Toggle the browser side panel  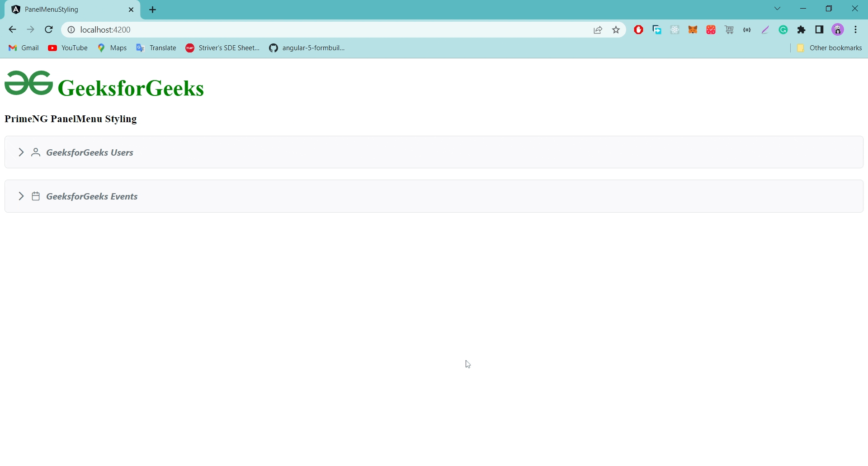[x=820, y=30]
